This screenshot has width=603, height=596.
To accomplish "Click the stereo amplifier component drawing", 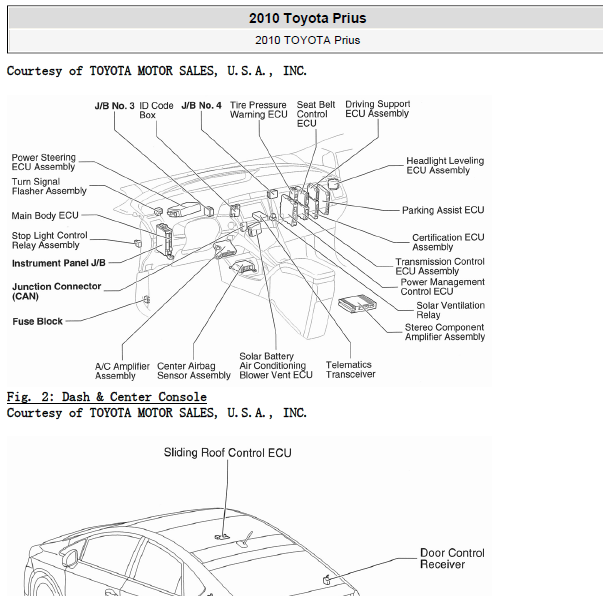I will click(x=357, y=303).
